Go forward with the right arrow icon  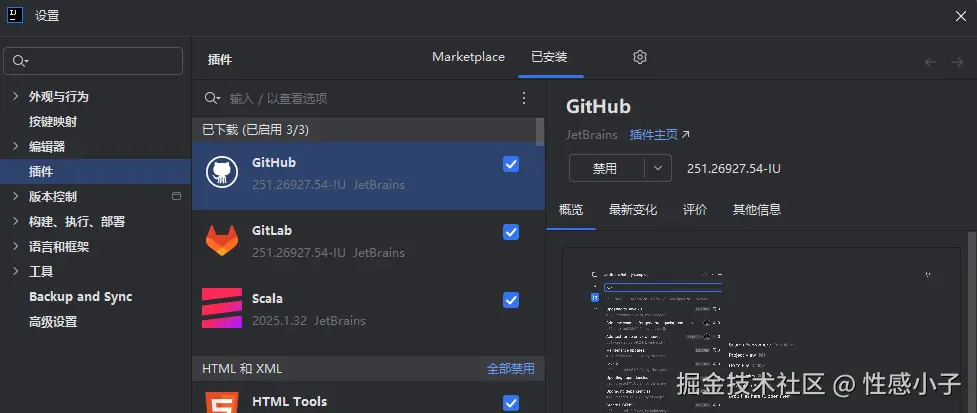pyautogui.click(x=956, y=62)
